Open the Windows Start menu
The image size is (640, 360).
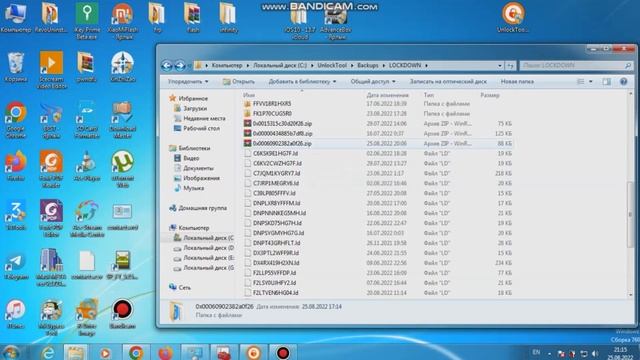(x=11, y=353)
